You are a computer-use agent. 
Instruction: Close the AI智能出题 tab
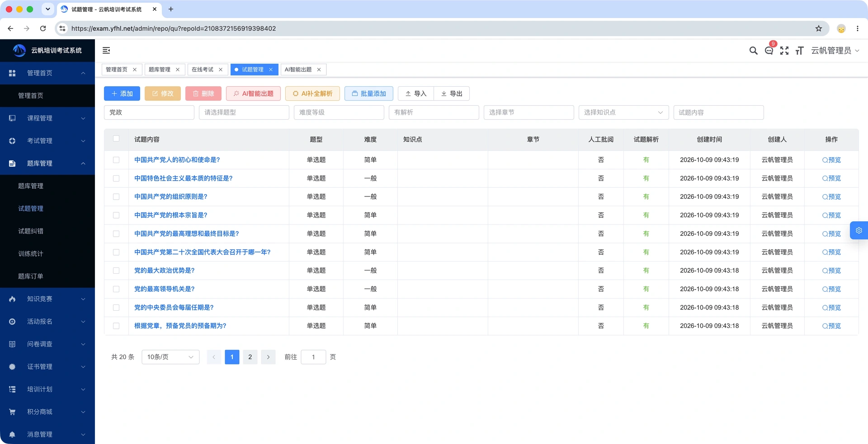[319, 70]
